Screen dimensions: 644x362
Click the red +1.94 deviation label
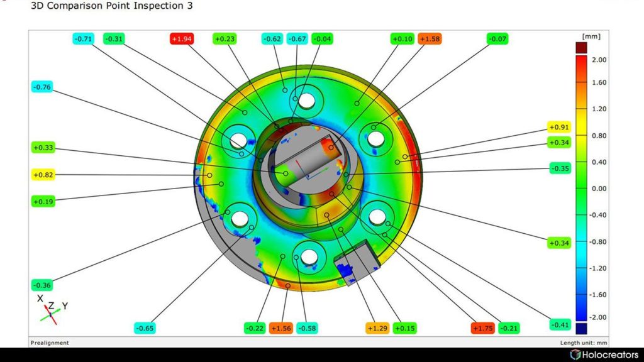[182, 39]
